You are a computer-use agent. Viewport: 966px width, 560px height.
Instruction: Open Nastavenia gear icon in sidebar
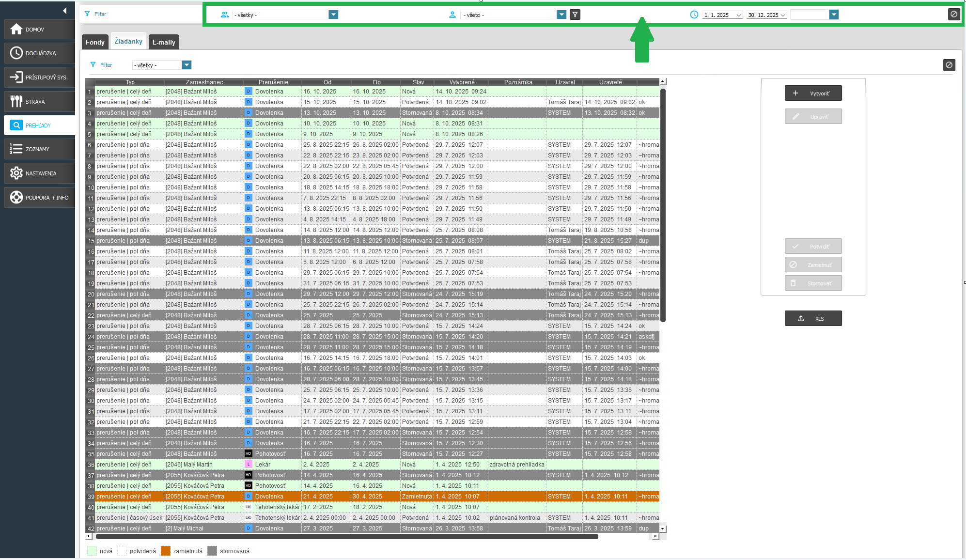pyautogui.click(x=16, y=173)
